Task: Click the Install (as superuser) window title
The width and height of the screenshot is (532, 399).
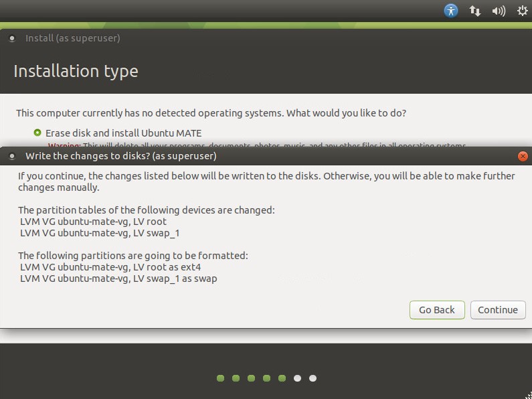Action: point(72,38)
